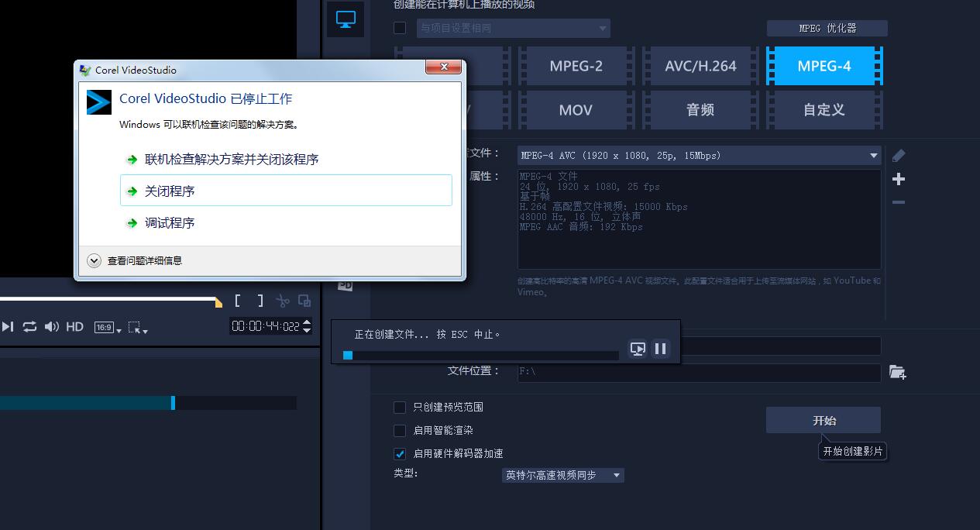The image size is (980, 530).
Task: Click the Corel VideoStudio logo in dialog
Action: (x=99, y=102)
